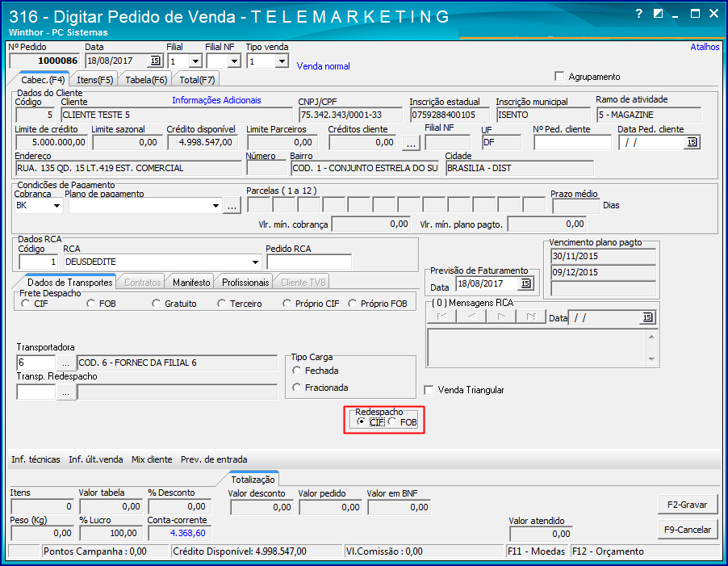Go to last RCA message
The width and height of the screenshot is (728, 566).
[x=531, y=317]
